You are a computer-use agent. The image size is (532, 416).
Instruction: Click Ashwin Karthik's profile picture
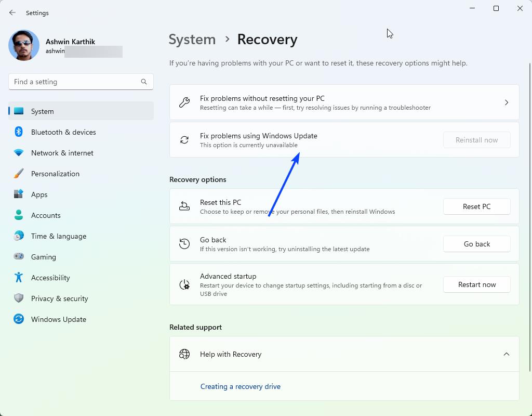click(x=24, y=45)
